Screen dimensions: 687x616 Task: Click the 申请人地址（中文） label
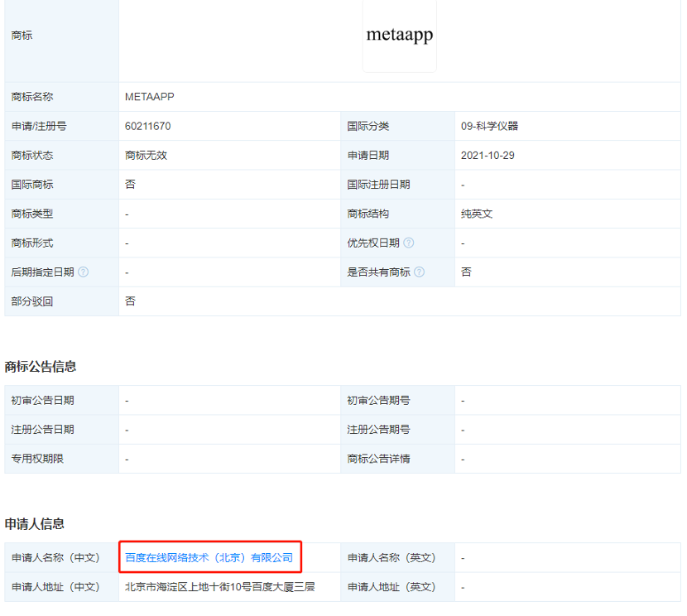coord(55,587)
